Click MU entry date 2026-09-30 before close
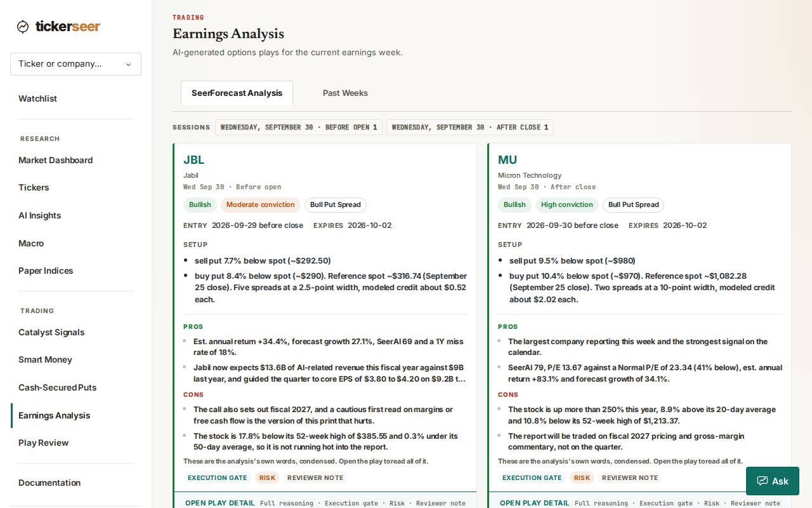This screenshot has width=812, height=508. pyautogui.click(x=572, y=225)
